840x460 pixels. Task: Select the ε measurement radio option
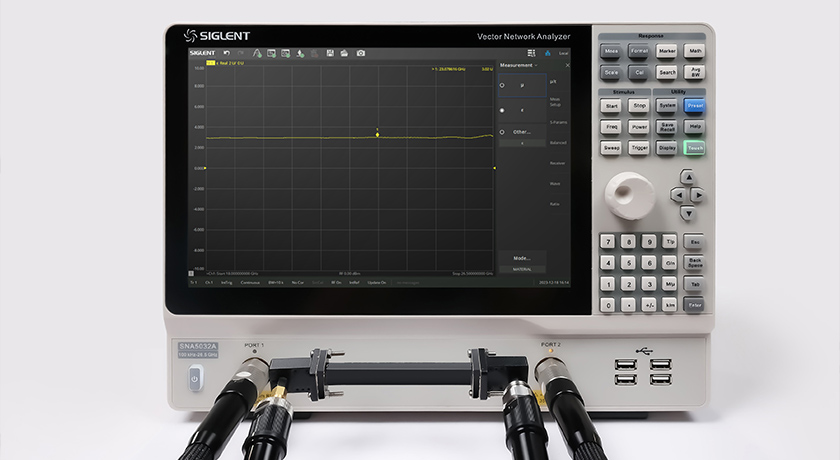(502, 110)
